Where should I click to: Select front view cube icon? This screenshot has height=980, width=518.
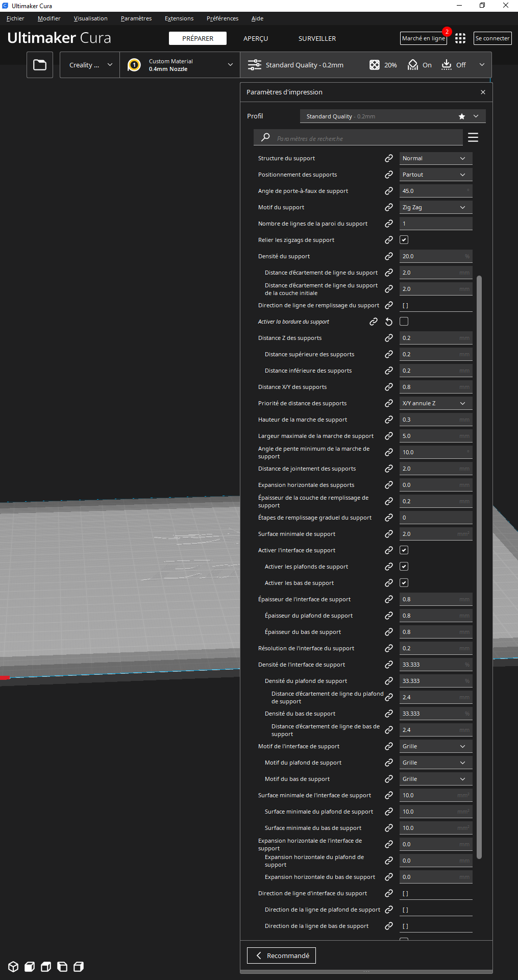pos(30,966)
